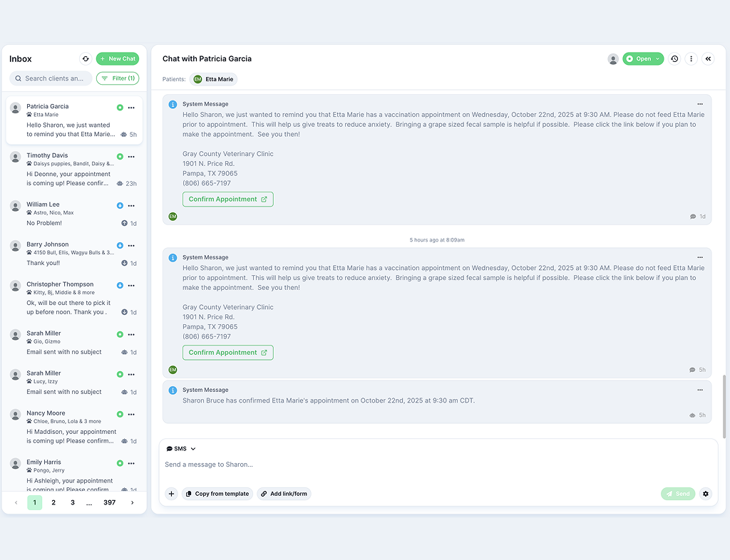Switch to page 2 of conversations
The image size is (730, 560).
53,502
